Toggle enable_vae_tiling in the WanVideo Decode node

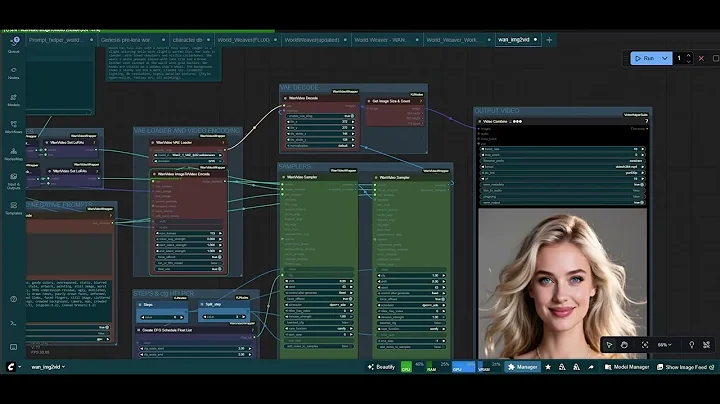[x=320, y=116]
